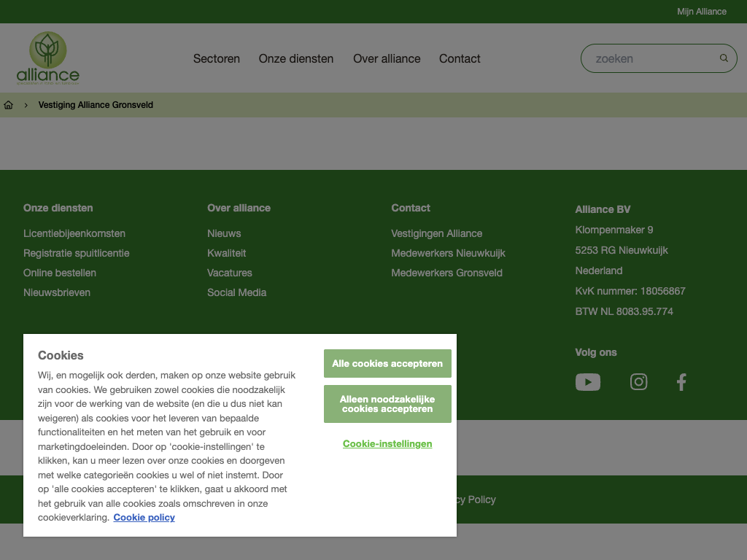The image size is (747, 560).
Task: Open Medewerkers Gronsveld link
Action: (x=446, y=273)
